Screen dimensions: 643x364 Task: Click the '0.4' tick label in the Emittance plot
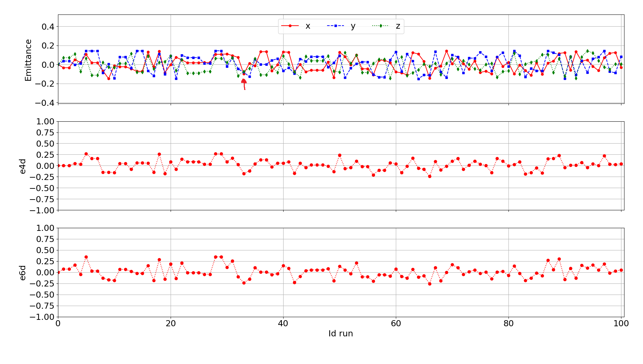(48, 27)
